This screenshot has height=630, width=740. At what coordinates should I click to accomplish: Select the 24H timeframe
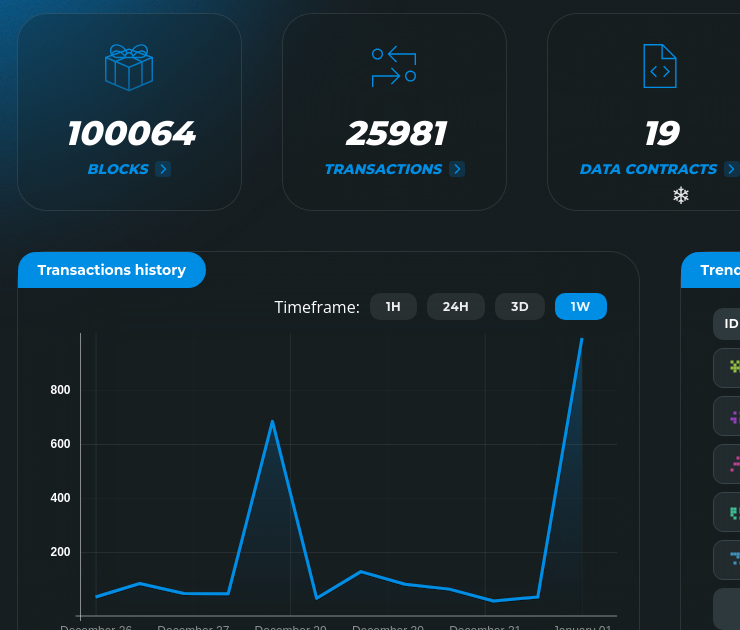(455, 307)
